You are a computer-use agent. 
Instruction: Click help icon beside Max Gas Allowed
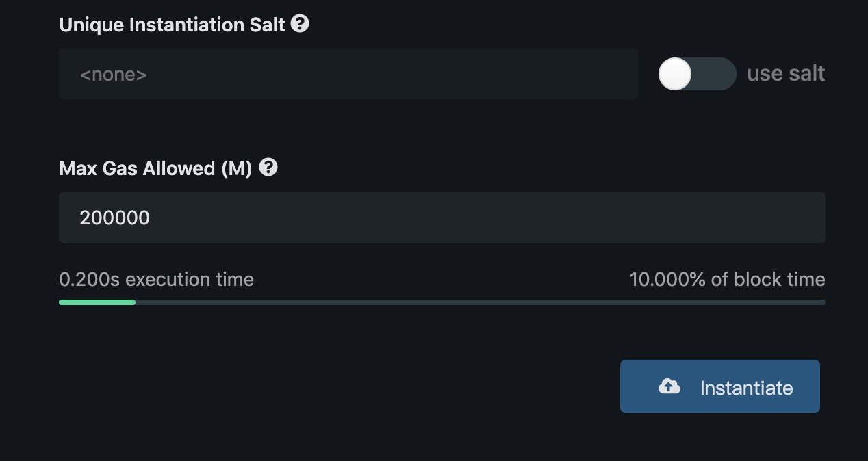[269, 168]
